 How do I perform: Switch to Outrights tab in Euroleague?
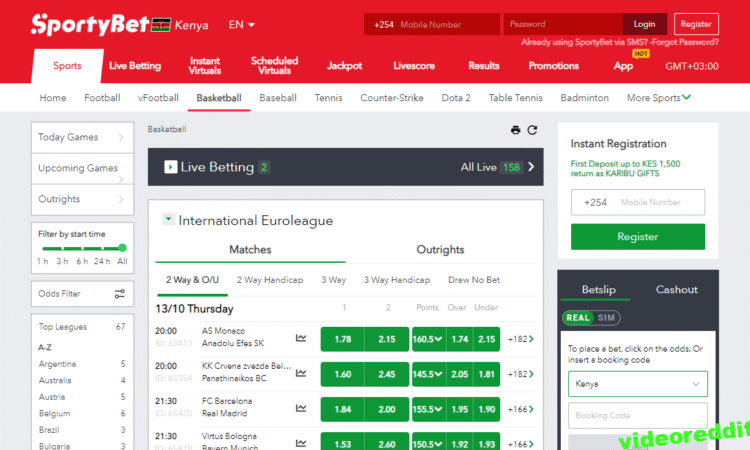pos(440,250)
